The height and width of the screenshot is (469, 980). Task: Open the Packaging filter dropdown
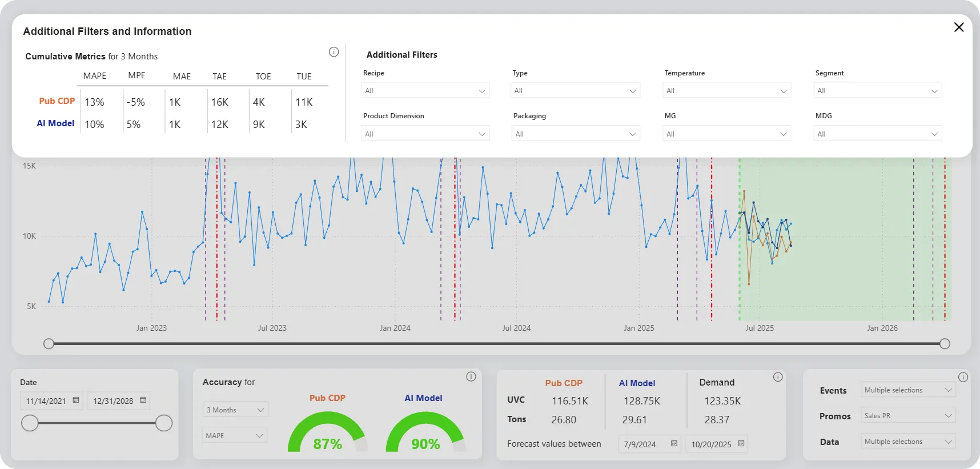pyautogui.click(x=575, y=134)
